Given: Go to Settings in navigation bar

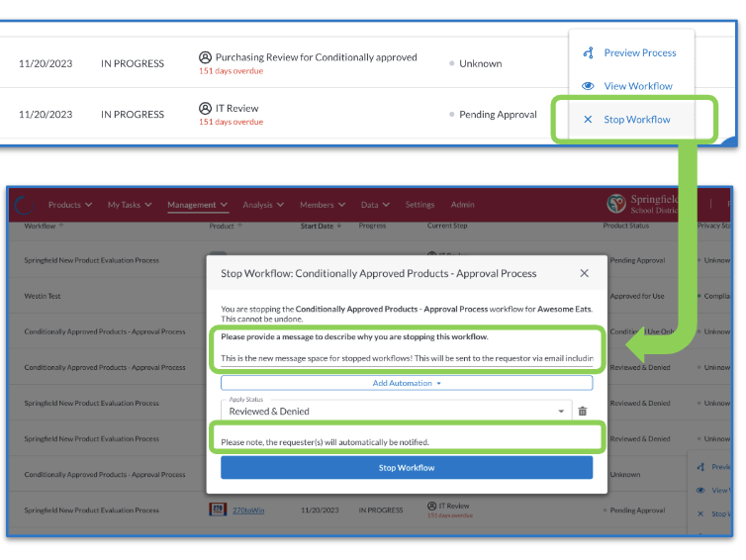Looking at the screenshot, I should point(420,205).
